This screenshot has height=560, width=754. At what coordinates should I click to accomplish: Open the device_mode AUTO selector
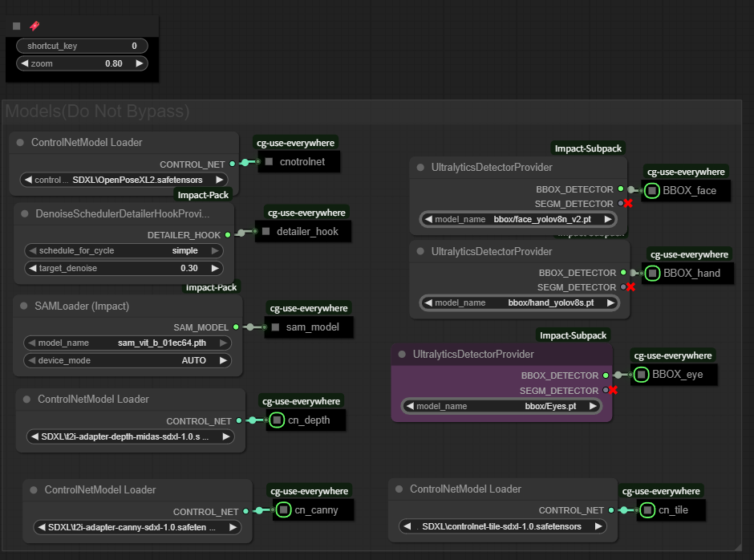click(128, 360)
